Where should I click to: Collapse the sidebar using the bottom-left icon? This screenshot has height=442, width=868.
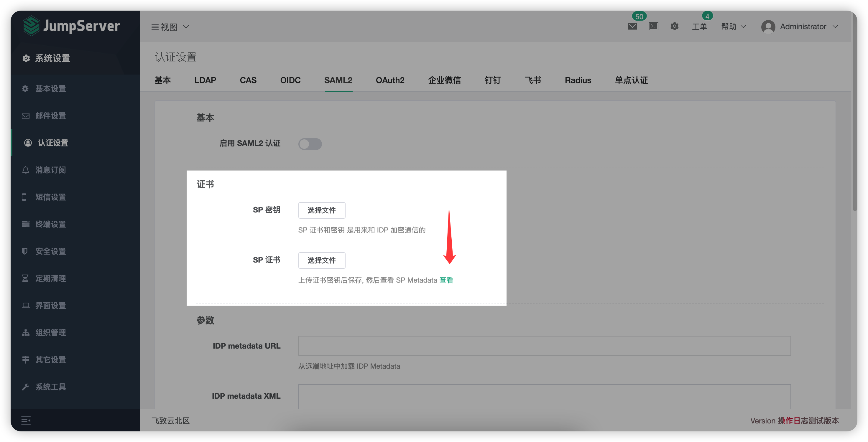26,420
